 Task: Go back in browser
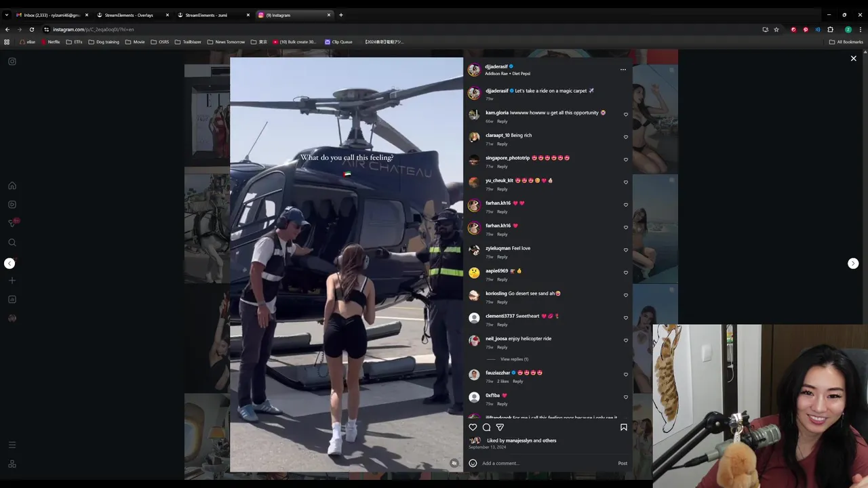(x=7, y=29)
